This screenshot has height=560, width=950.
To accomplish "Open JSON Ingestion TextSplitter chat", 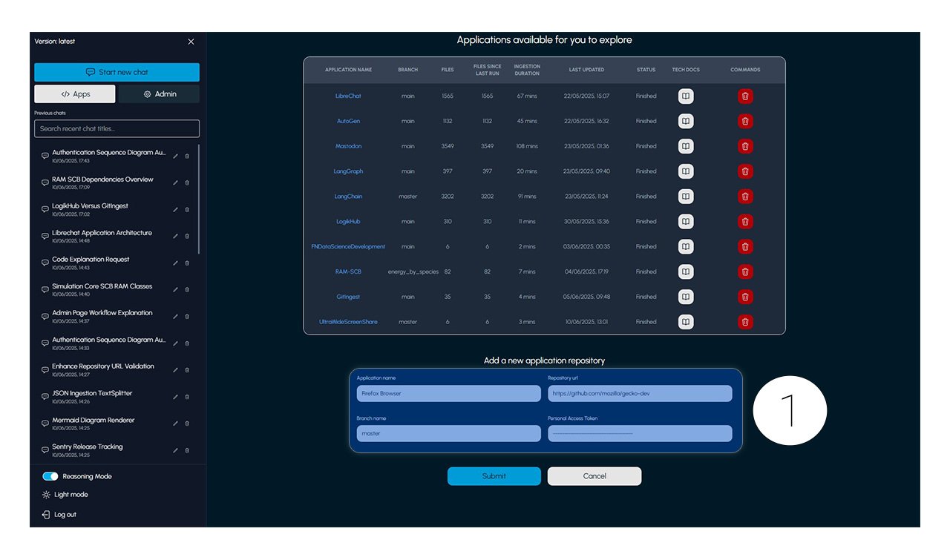I will click(x=92, y=396).
